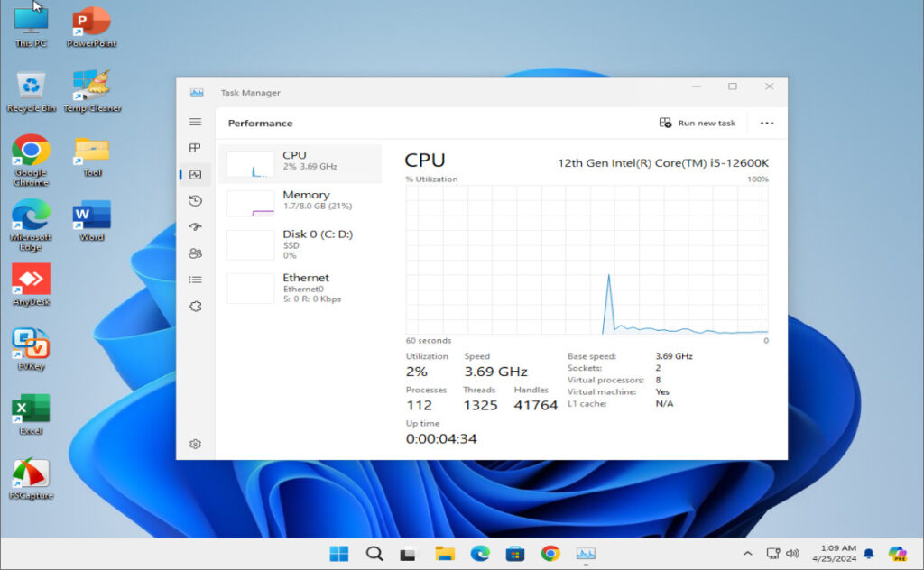This screenshot has height=570, width=924.
Task: Open the Startup apps page
Action: click(194, 227)
